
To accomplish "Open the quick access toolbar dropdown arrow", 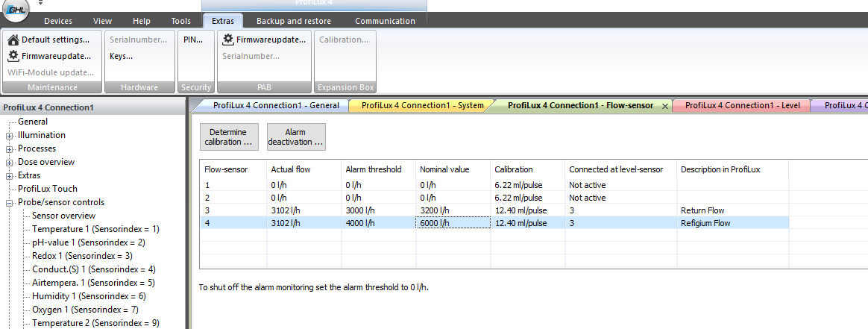I will pos(40,3).
